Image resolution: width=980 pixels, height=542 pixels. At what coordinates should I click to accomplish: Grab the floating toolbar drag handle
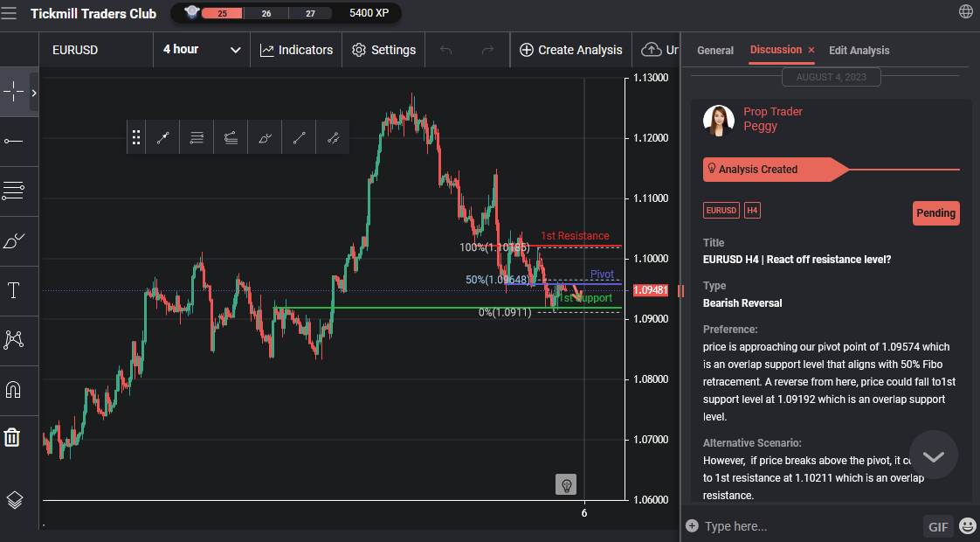pyautogui.click(x=135, y=138)
